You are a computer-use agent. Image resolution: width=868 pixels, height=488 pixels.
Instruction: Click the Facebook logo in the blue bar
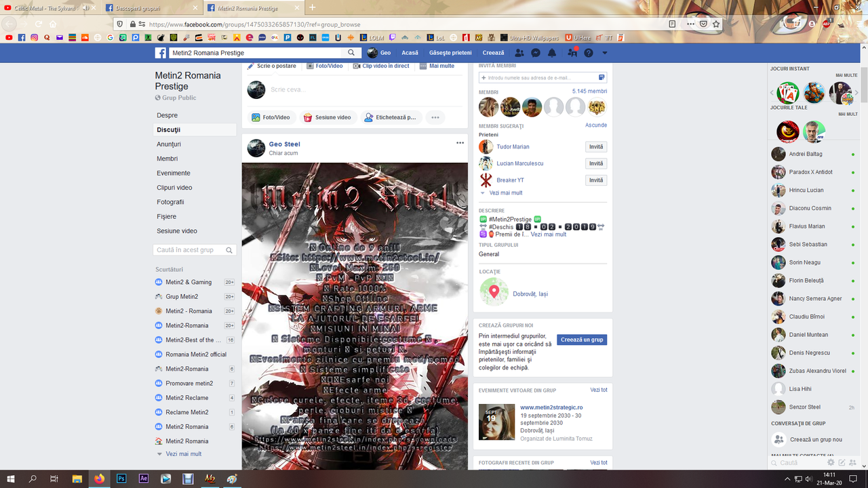click(161, 53)
